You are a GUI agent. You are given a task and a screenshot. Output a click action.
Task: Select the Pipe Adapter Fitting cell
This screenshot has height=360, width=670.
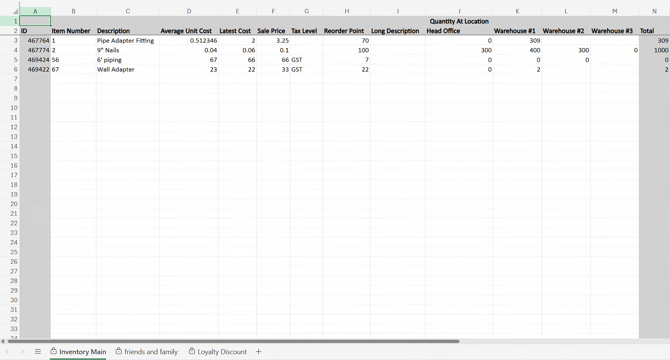click(x=128, y=41)
